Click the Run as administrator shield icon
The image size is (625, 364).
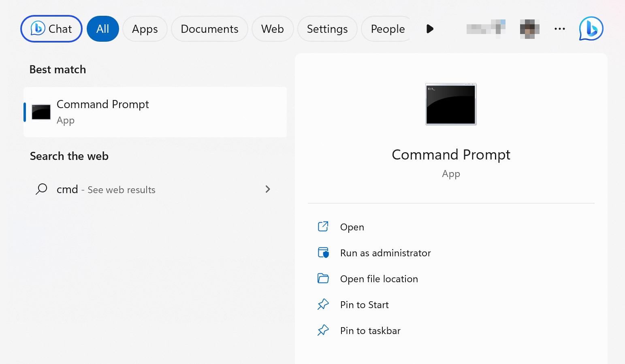click(323, 253)
